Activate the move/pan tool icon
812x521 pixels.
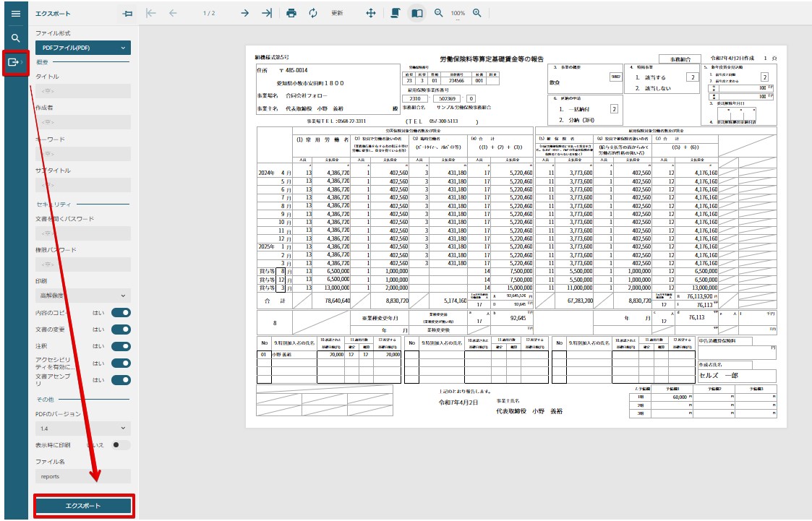(x=371, y=14)
